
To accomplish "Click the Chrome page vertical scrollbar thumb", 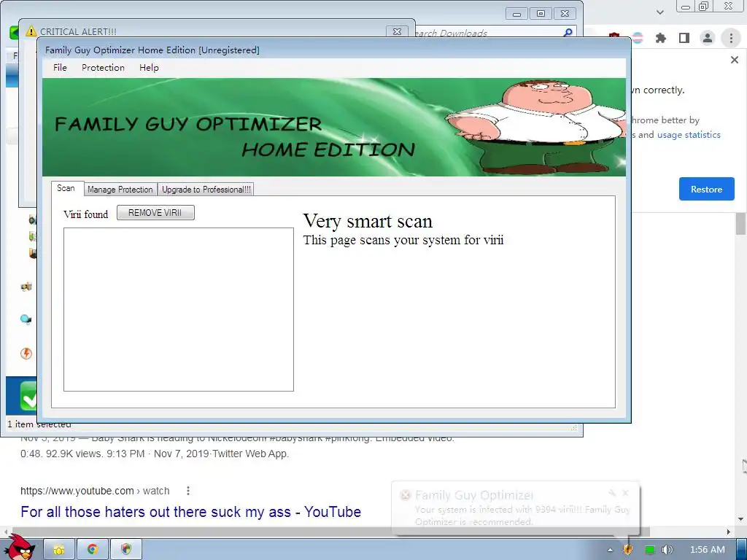I will tap(741, 224).
